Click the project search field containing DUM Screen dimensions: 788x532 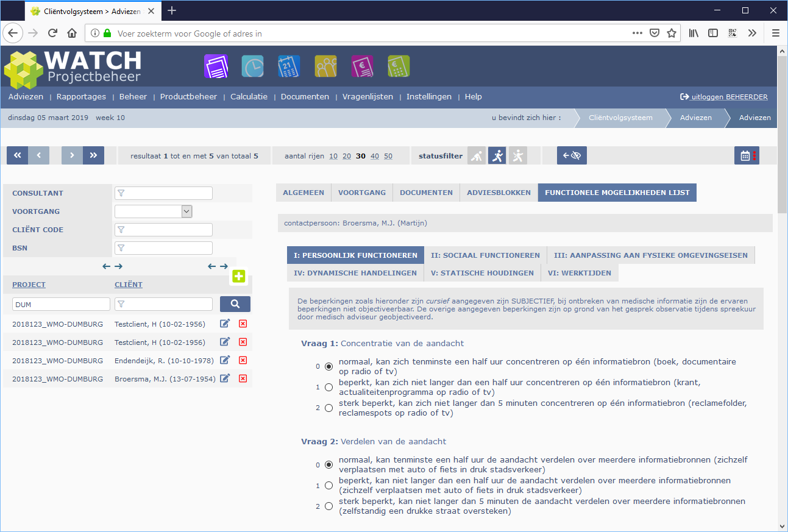(61, 304)
